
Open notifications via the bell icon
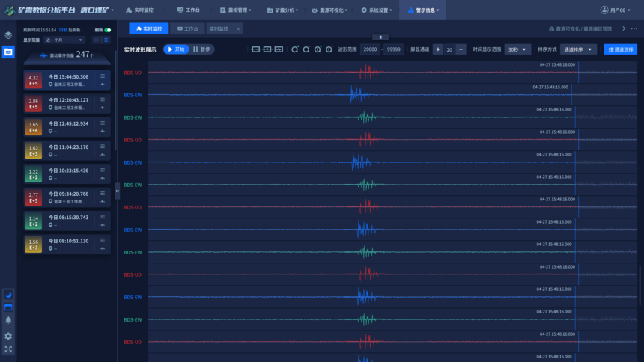click(8, 321)
